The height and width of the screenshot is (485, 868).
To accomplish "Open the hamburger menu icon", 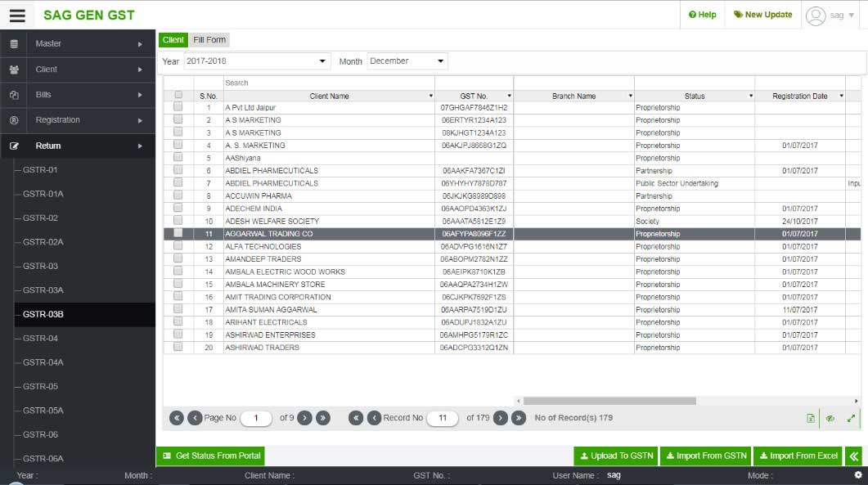I will tap(17, 15).
